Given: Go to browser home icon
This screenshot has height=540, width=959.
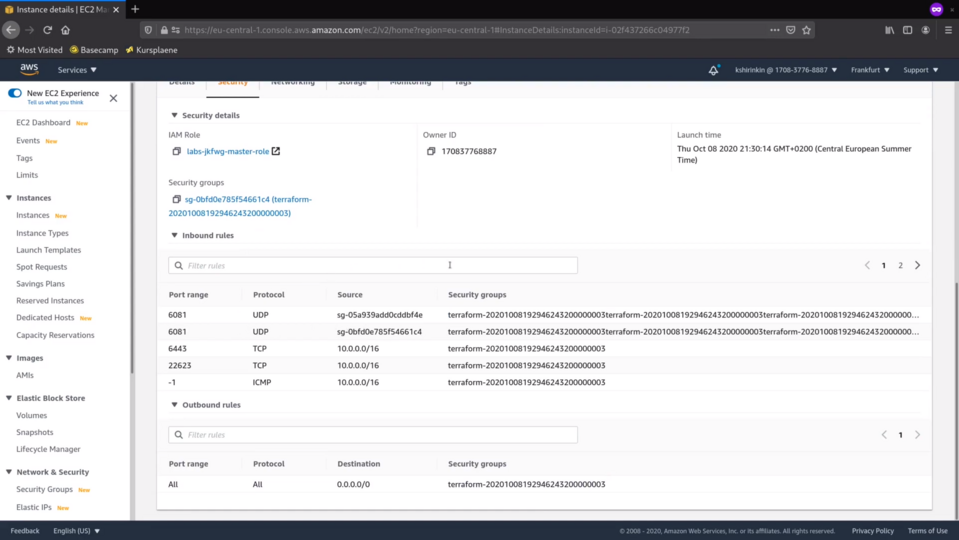Looking at the screenshot, I should (65, 29).
